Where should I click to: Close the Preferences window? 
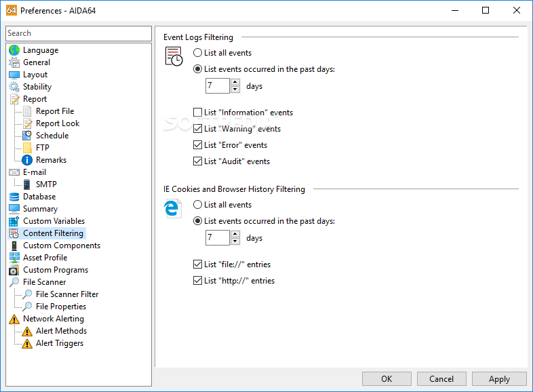pos(516,10)
